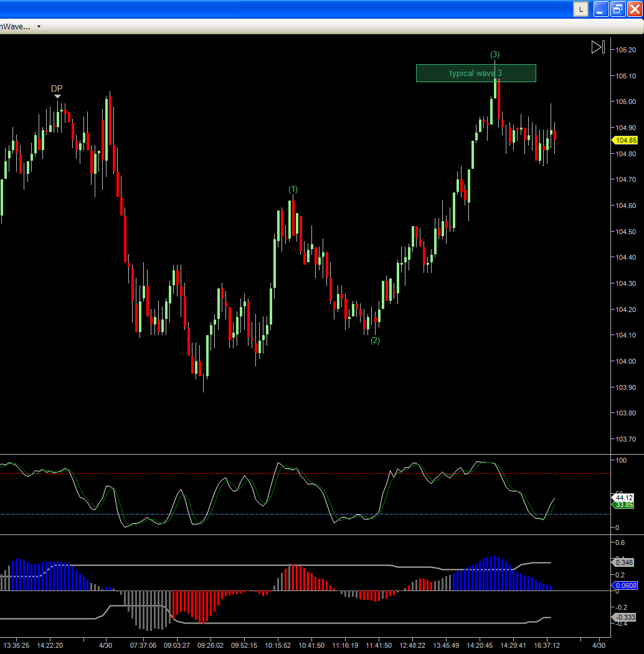Image resolution: width=644 pixels, height=654 pixels.
Task: Click the 103.70 price axis label
Action: pos(626,439)
